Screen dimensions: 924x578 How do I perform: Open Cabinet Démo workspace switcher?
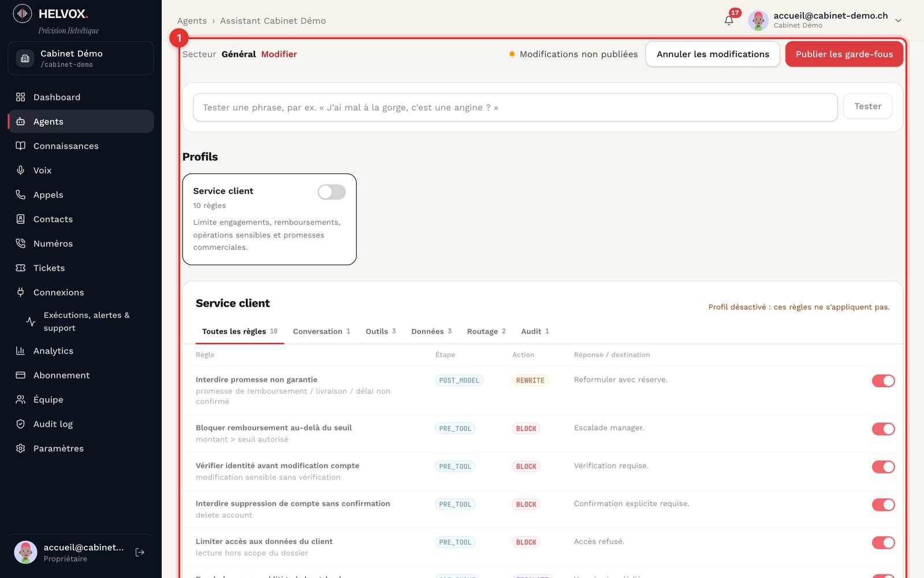point(81,58)
